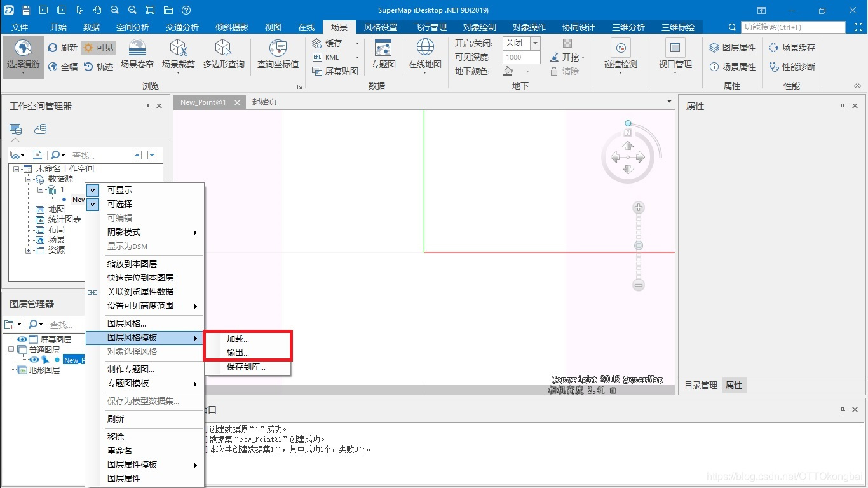Expand the 缓存 dropdown arrow

[x=357, y=43]
